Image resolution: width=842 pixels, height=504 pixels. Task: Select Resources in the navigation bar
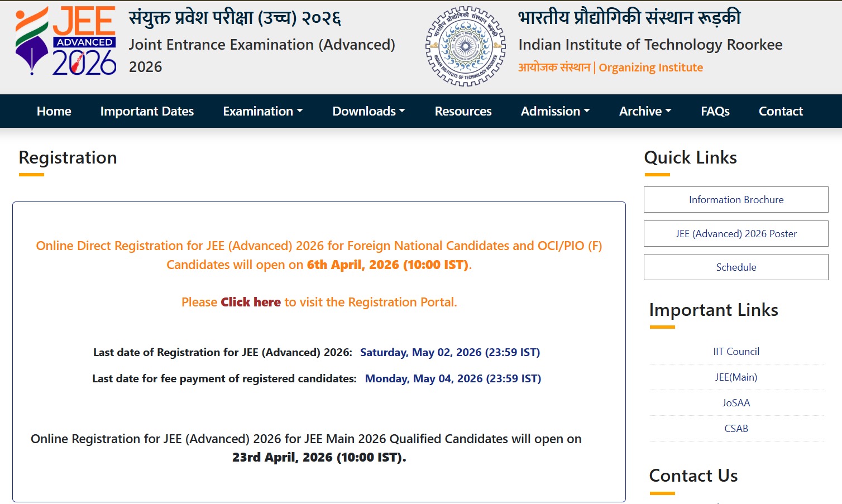click(463, 111)
